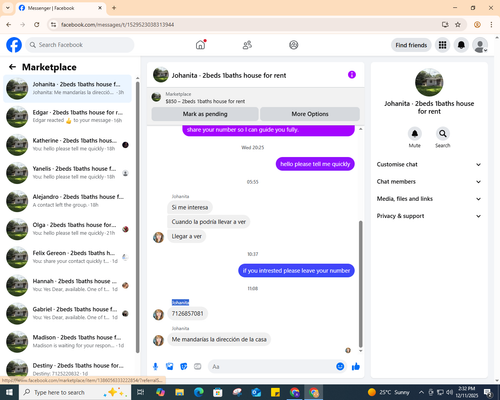Click Johanita's avatar beside Llegar a ver
The height and width of the screenshot is (400, 500).
click(158, 237)
